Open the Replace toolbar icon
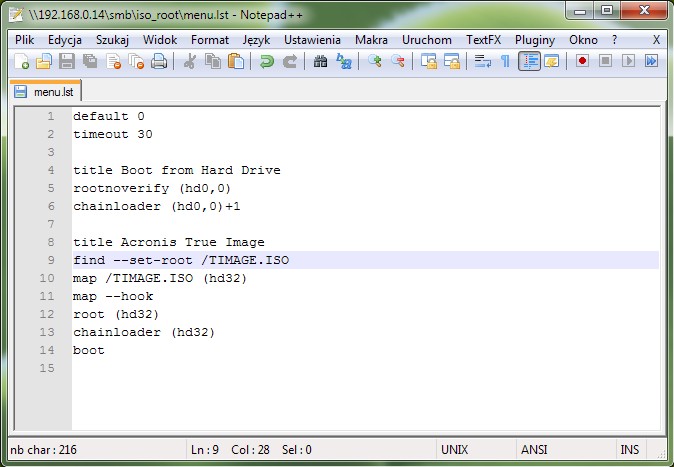This screenshot has width=674, height=467. (x=343, y=61)
